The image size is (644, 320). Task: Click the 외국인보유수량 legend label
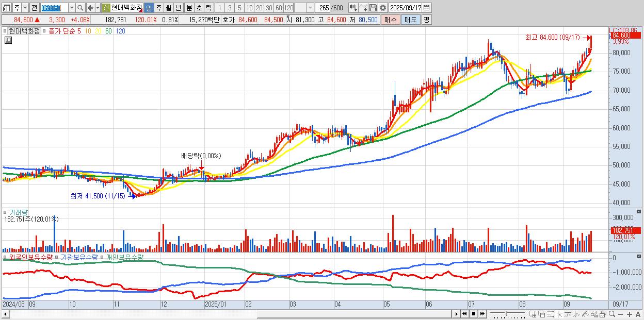tap(30, 257)
